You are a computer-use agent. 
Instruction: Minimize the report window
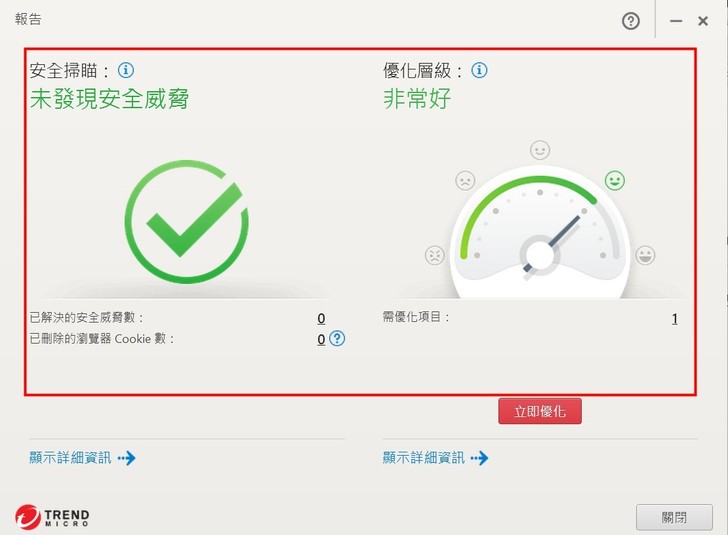click(676, 21)
